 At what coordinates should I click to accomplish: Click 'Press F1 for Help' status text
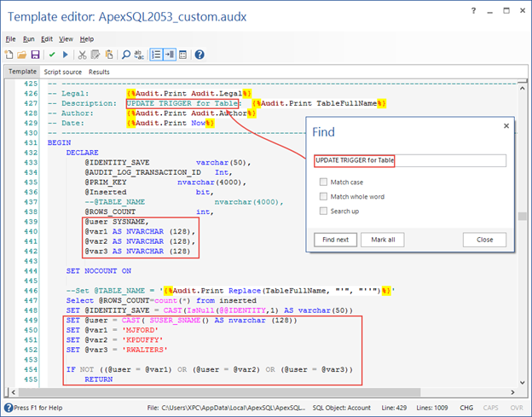pyautogui.click(x=38, y=408)
